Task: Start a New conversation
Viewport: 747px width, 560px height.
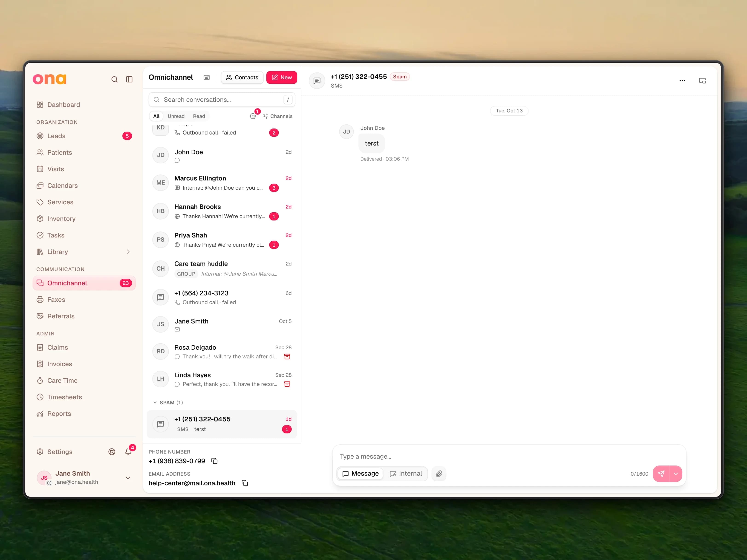Action: [x=282, y=78]
